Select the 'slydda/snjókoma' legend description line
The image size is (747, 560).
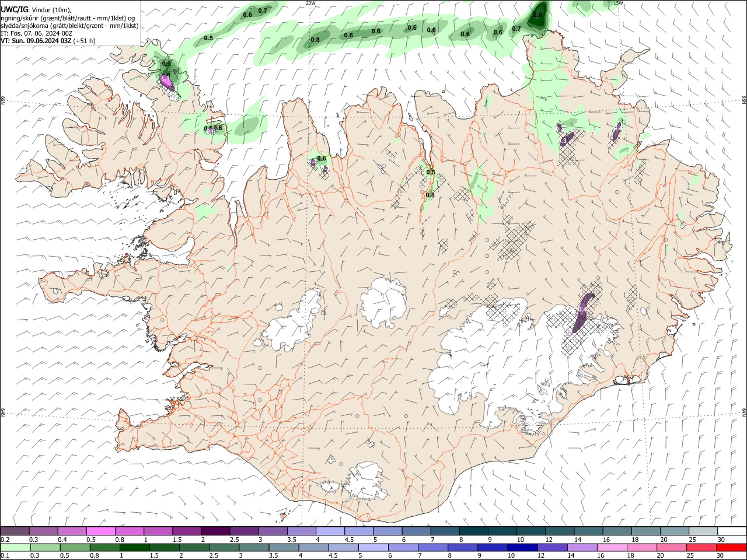69,26
